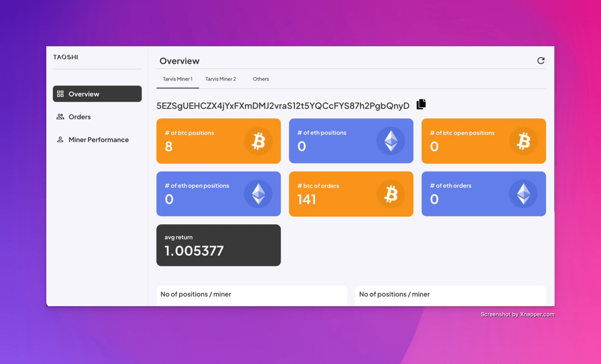Click the value 141 on btc orders card

coord(307,199)
